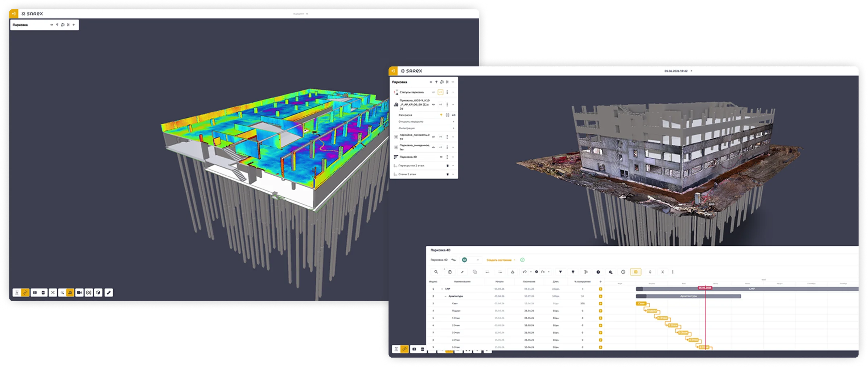
Task: Click the SAREX logo in left window
Action: [32, 13]
